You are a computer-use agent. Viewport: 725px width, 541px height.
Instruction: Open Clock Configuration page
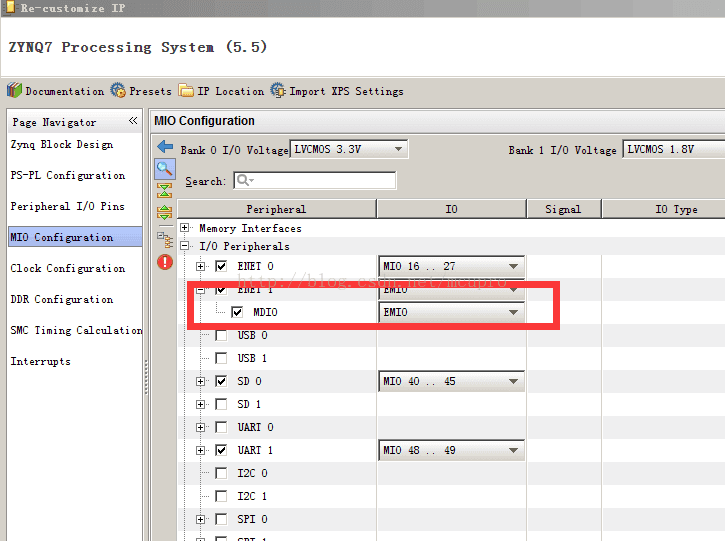tap(68, 268)
